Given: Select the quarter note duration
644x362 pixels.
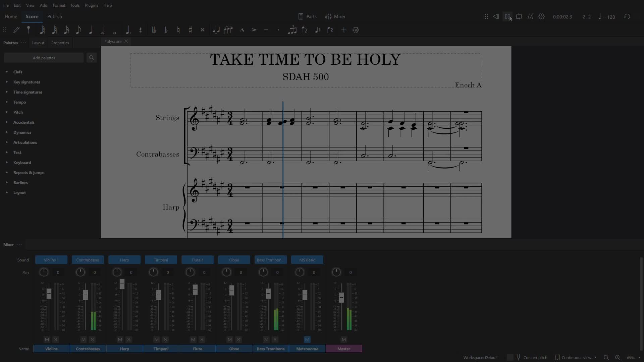Looking at the screenshot, I should click(91, 30).
